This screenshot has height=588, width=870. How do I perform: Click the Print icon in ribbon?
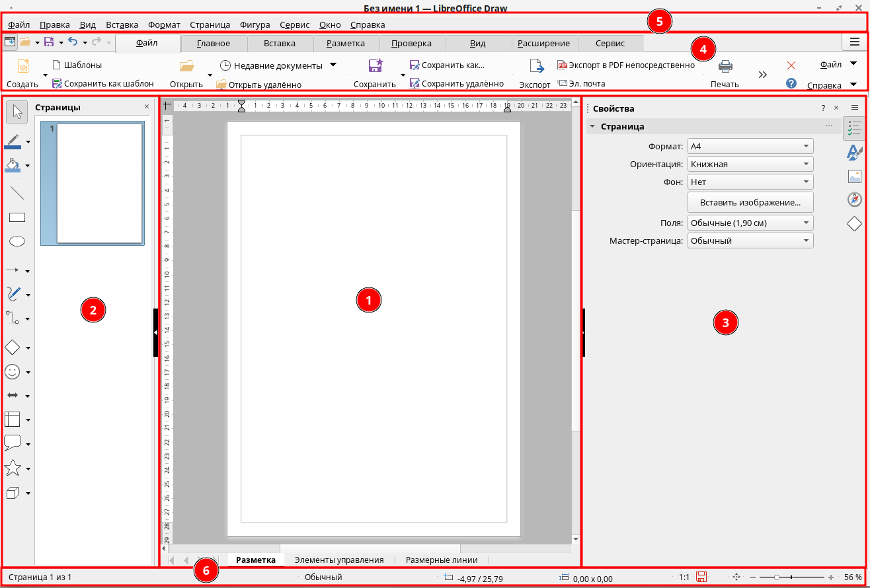coord(725,66)
